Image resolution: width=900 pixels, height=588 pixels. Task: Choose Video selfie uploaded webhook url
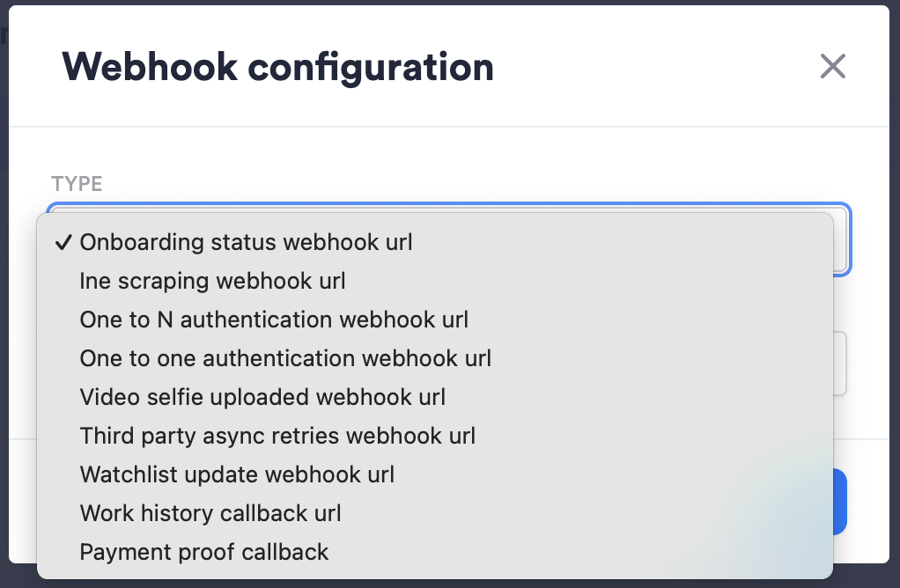(x=262, y=397)
